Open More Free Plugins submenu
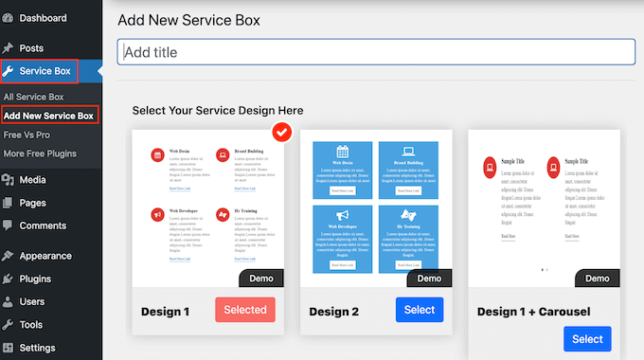The width and height of the screenshot is (644, 360). tap(40, 153)
